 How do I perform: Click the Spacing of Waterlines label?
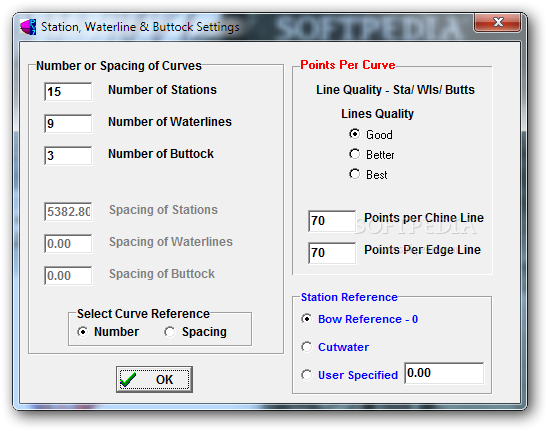[171, 242]
